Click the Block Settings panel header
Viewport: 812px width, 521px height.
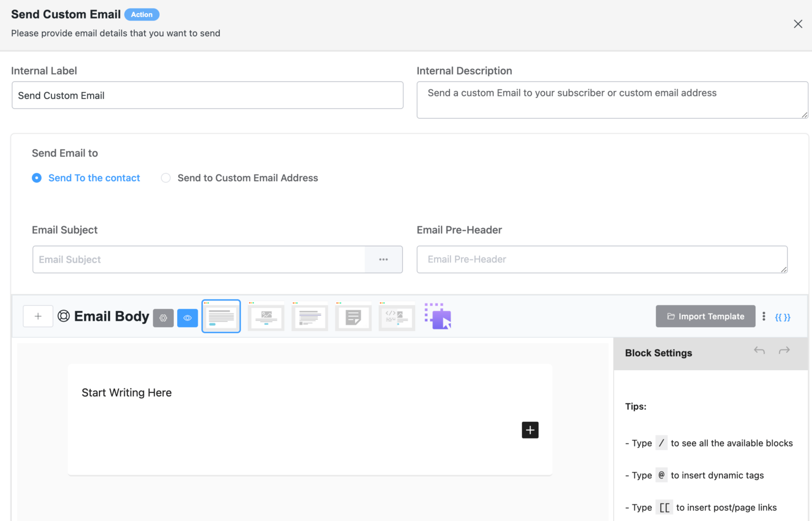[658, 353]
